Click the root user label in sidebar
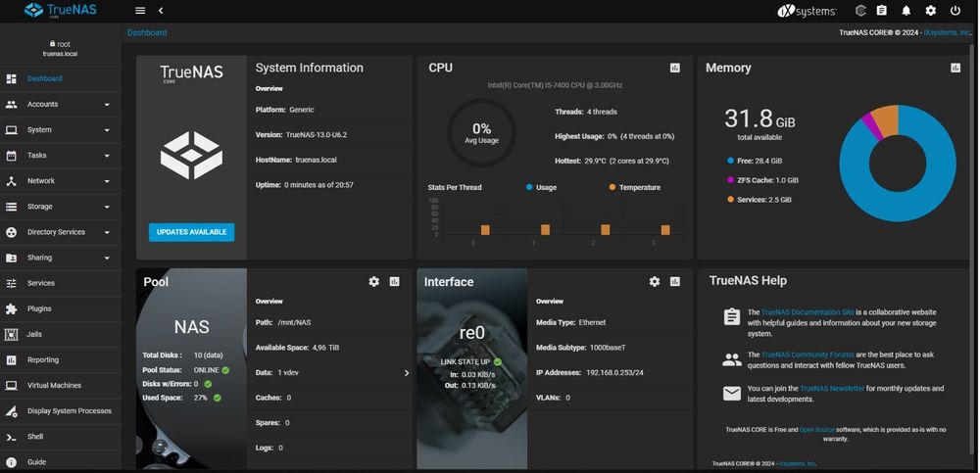This screenshot has width=980, height=473. point(60,44)
